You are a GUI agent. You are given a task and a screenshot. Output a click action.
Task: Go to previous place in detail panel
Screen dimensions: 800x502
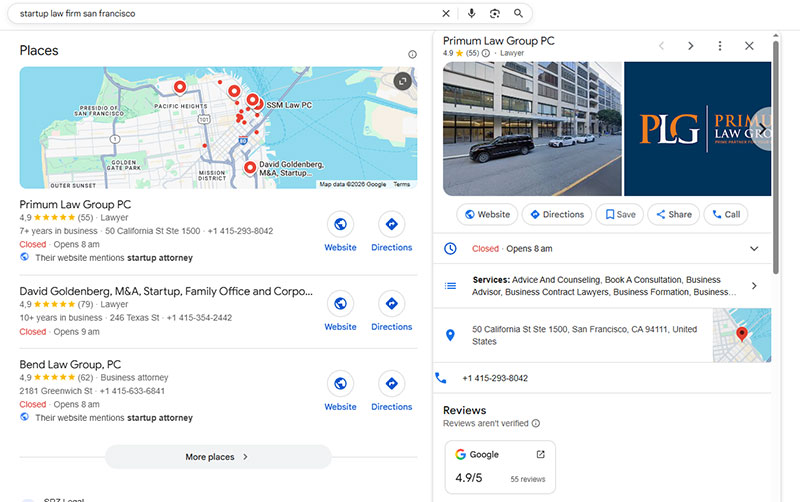[x=661, y=46]
